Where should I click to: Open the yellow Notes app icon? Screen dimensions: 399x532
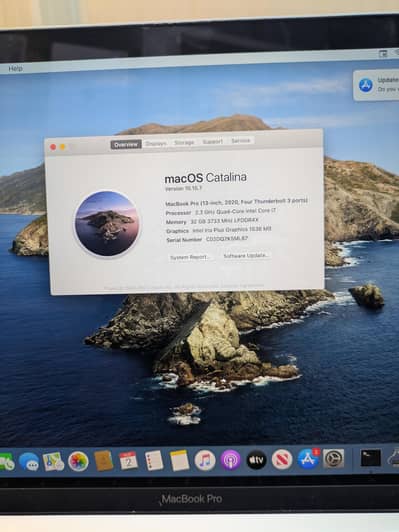tap(179, 460)
